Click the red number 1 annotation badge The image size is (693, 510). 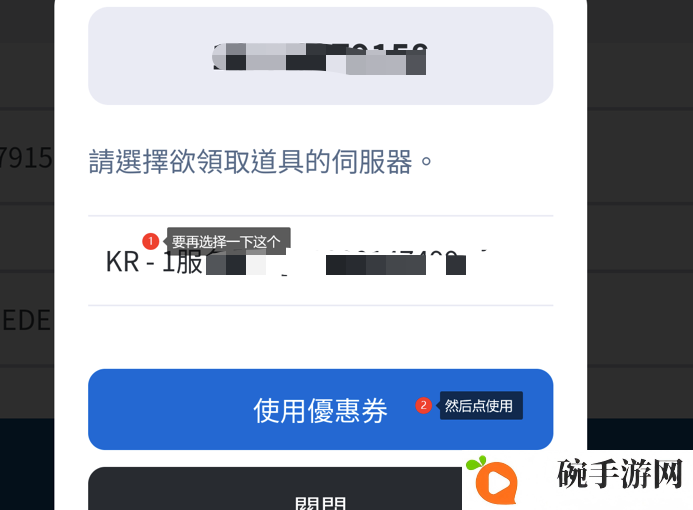(x=151, y=241)
